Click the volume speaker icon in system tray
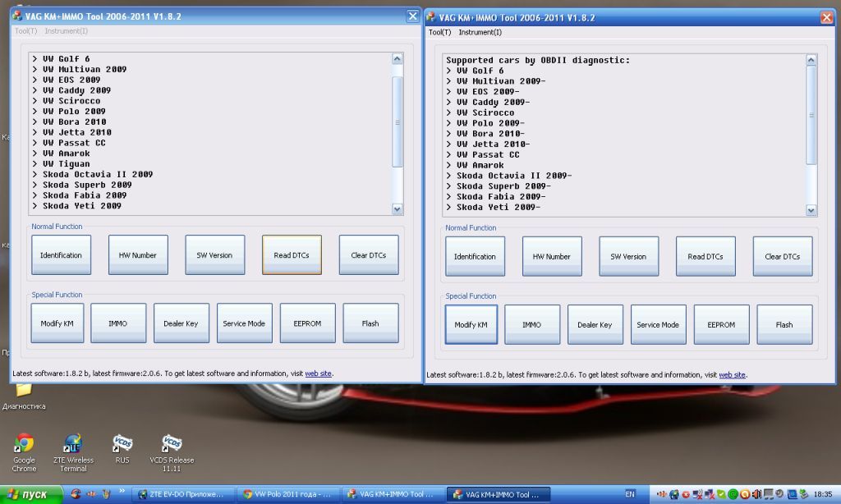The image size is (841, 504). pyautogui.click(x=756, y=494)
